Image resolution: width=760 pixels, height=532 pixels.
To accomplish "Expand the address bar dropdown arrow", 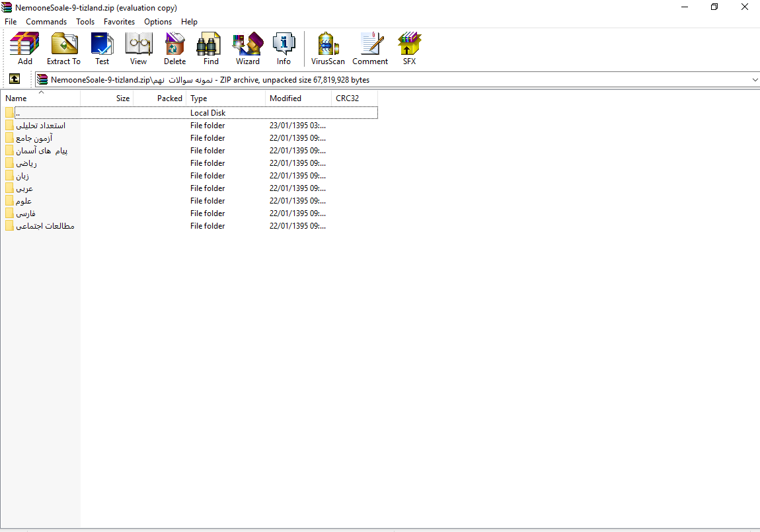I will coord(755,79).
